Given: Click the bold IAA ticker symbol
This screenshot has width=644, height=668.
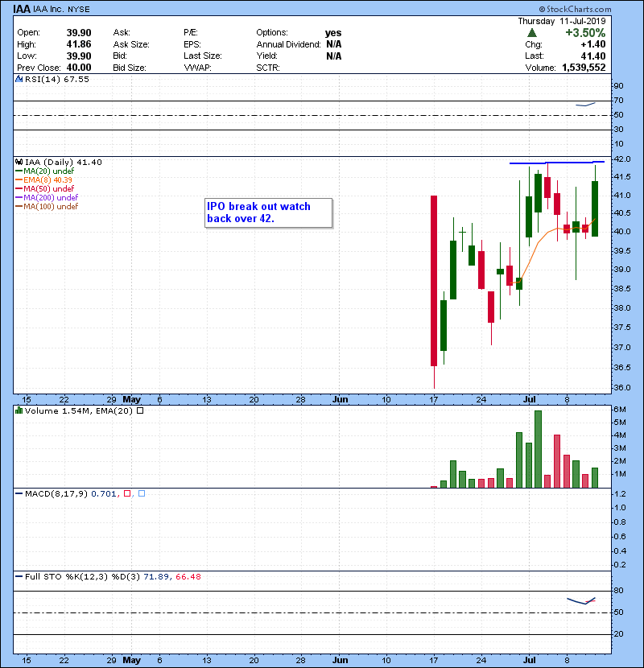Looking at the screenshot, I should [x=21, y=9].
